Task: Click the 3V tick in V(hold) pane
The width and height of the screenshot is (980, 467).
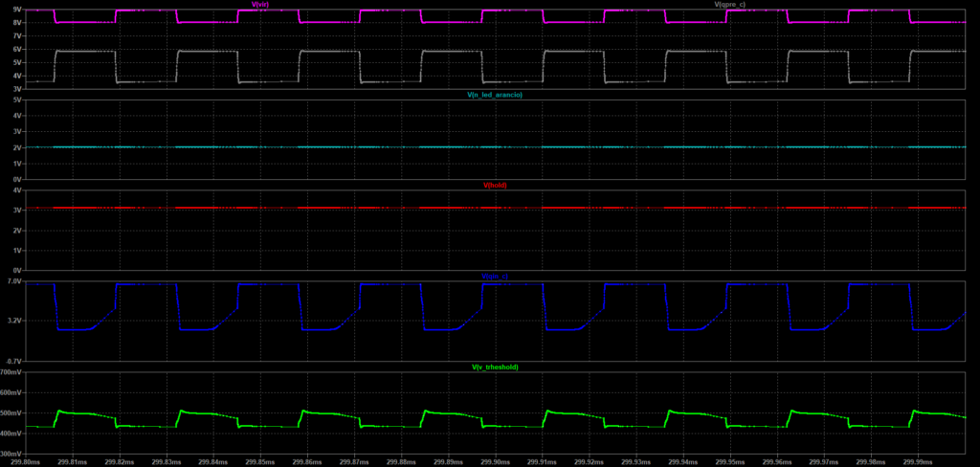Action: click(17, 211)
